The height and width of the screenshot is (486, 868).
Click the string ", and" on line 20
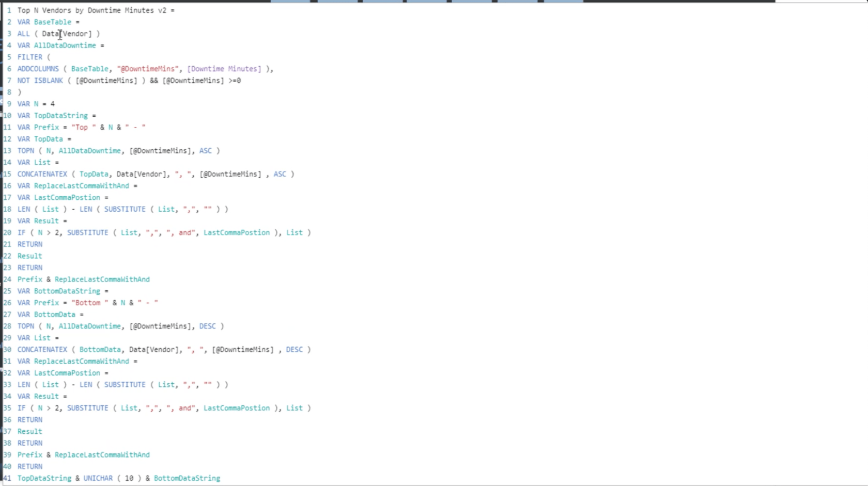point(181,233)
